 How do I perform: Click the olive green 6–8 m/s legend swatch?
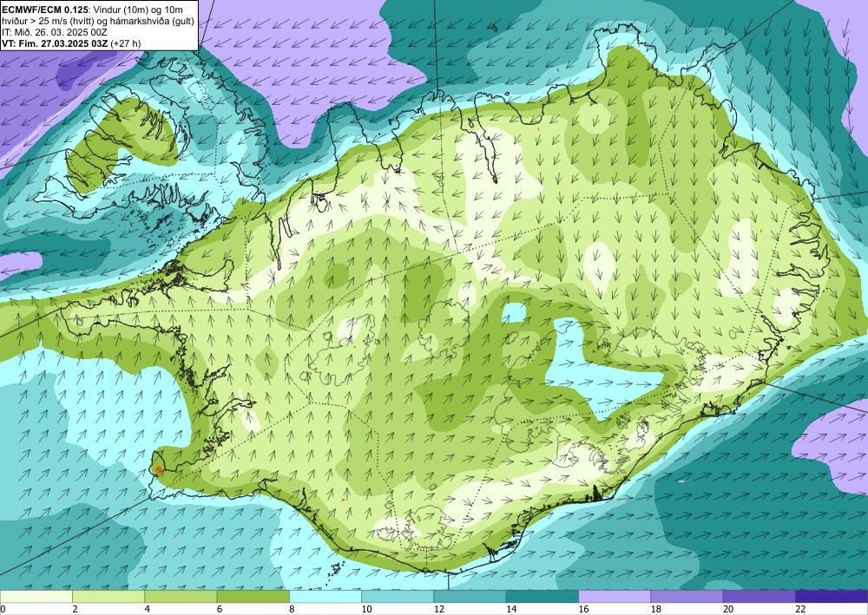click(x=253, y=596)
